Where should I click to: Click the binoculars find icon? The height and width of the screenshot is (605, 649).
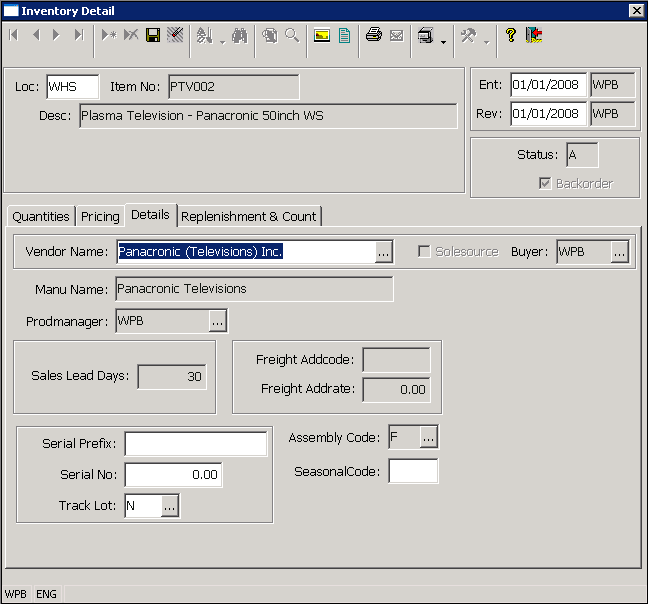pos(240,36)
